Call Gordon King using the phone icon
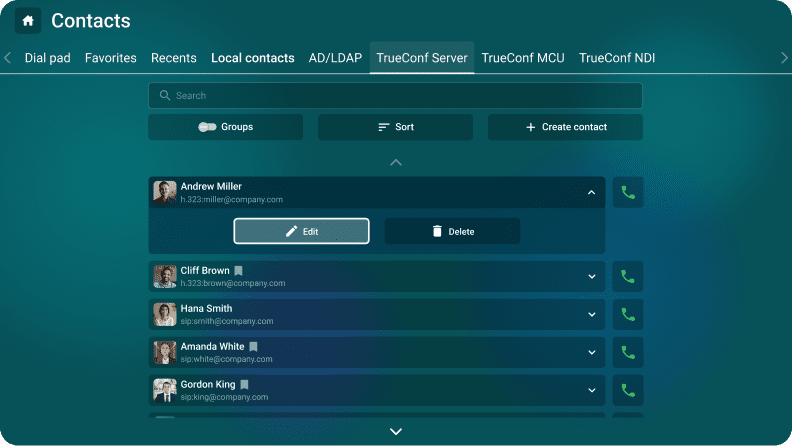This screenshot has height=446, width=792. click(x=628, y=390)
